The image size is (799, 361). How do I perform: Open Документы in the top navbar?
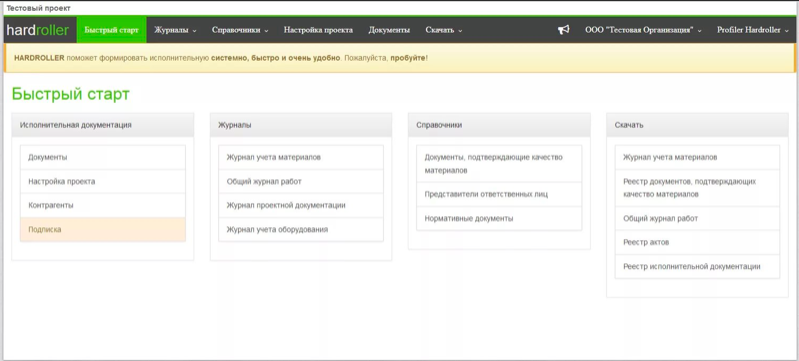[x=389, y=30]
